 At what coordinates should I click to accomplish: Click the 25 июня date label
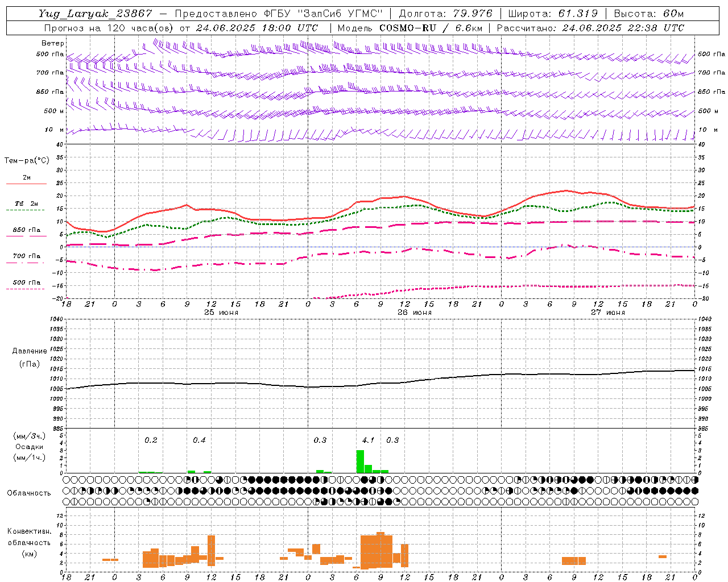pyautogui.click(x=221, y=313)
